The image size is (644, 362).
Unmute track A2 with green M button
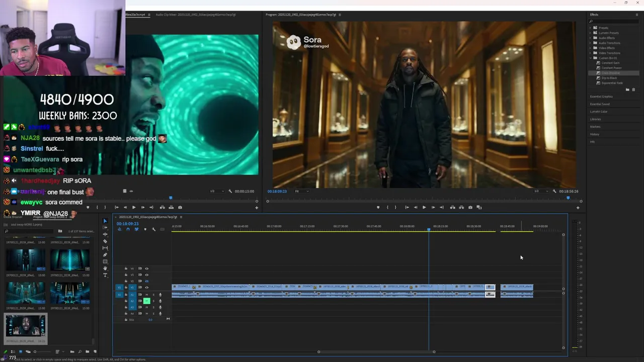point(147,301)
